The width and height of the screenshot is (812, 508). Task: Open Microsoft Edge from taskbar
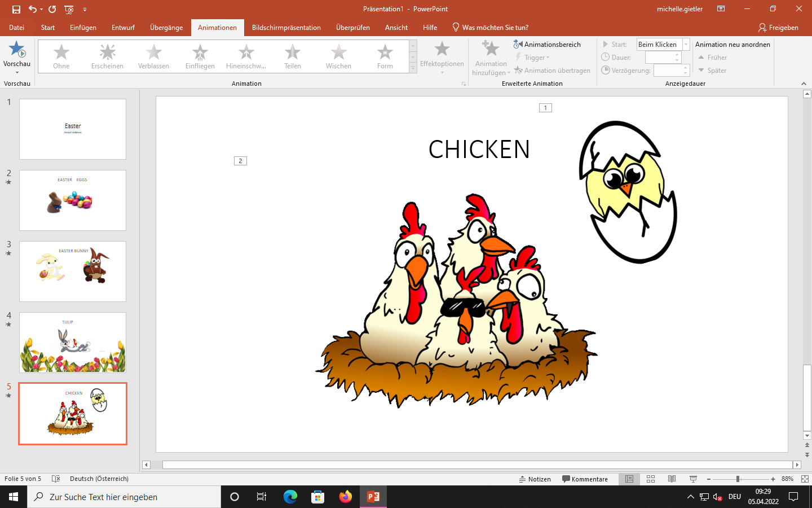pos(290,497)
